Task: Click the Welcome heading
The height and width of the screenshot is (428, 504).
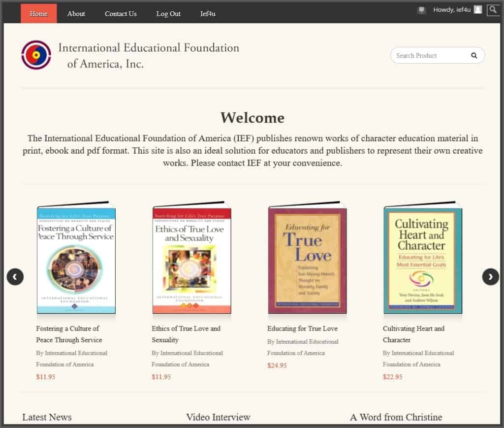Action: [x=252, y=118]
